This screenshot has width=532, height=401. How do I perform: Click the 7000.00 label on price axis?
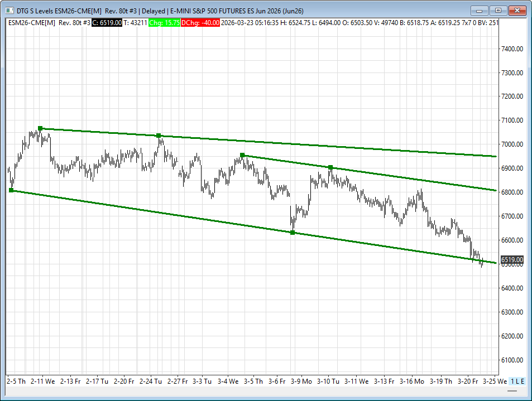511,144
